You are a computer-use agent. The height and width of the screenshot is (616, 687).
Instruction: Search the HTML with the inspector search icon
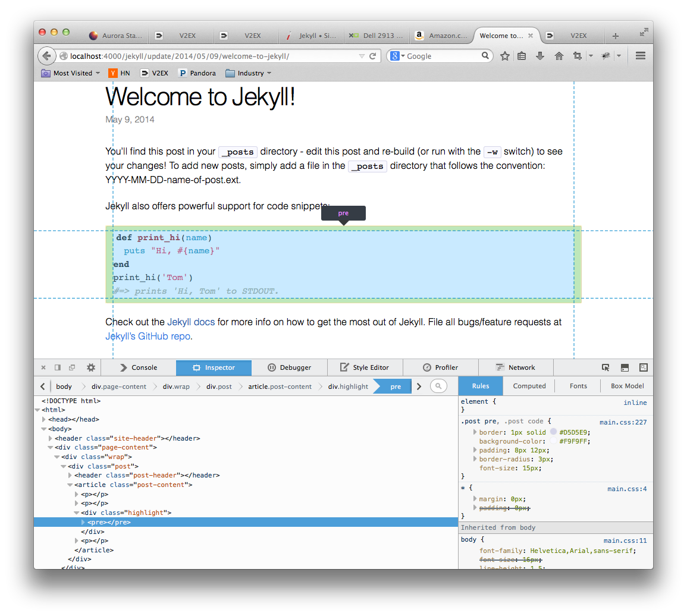[x=438, y=386]
